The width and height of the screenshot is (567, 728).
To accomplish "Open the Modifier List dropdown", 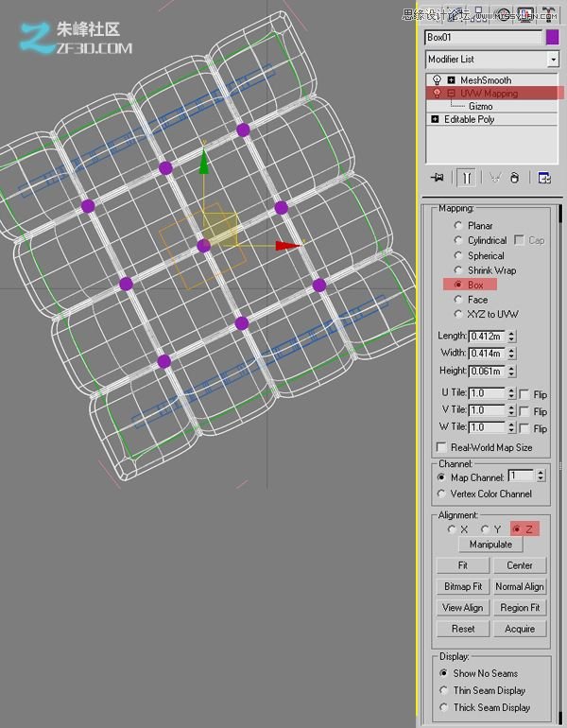I will click(x=553, y=59).
